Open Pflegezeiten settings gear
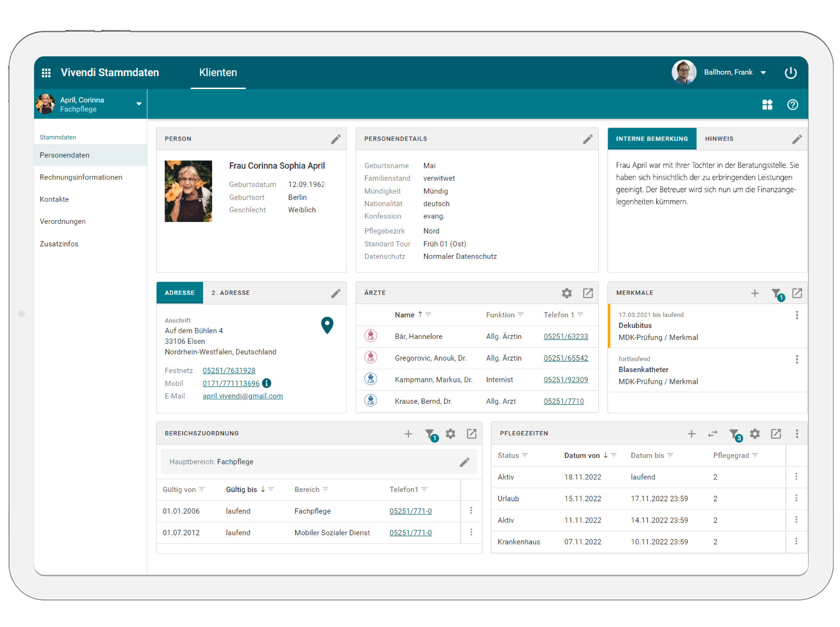The height and width of the screenshot is (627, 840). click(x=755, y=434)
